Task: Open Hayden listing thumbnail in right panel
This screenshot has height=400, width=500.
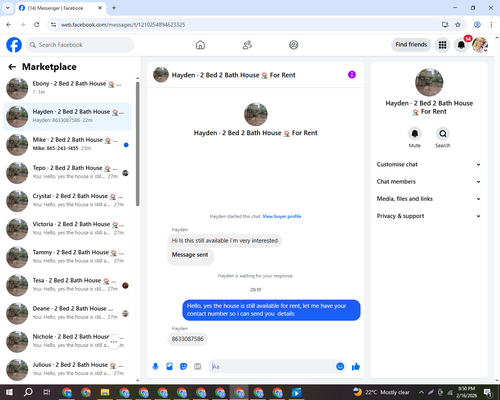Action: click(429, 82)
